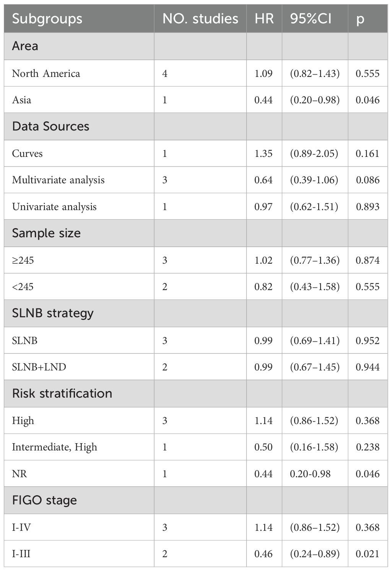Select the North America row label

(x=46, y=73)
